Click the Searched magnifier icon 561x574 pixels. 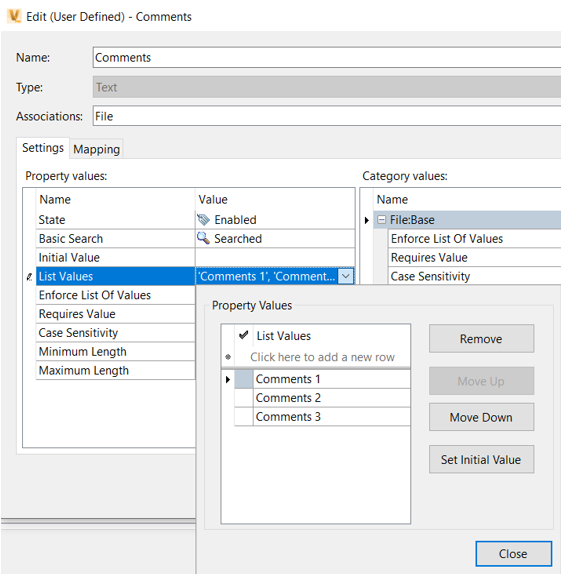coord(203,238)
